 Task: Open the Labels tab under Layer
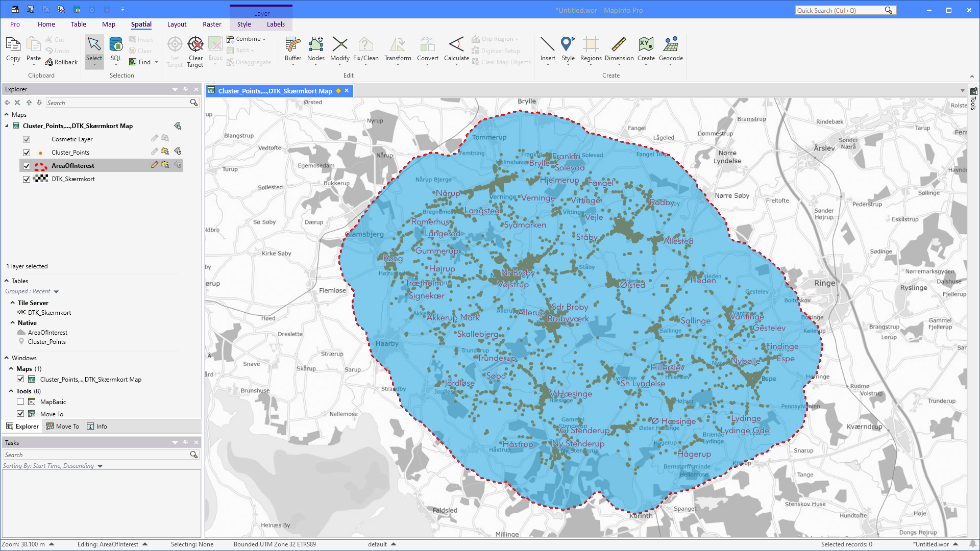(x=276, y=24)
